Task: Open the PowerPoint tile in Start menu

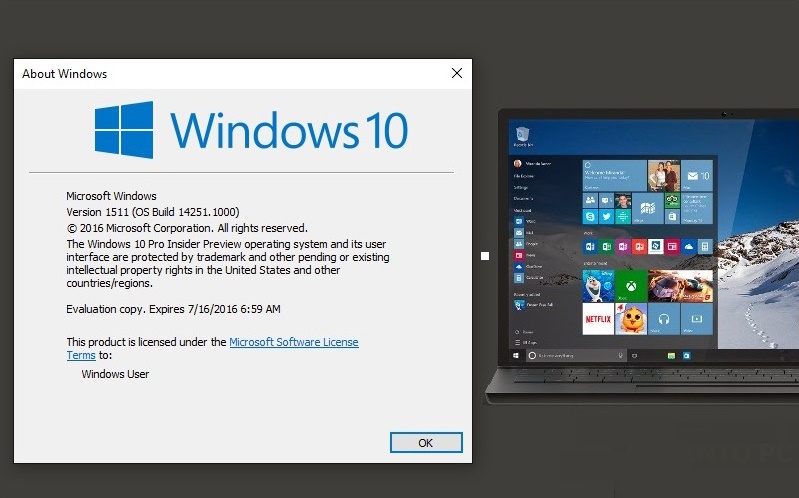Action: tap(639, 247)
